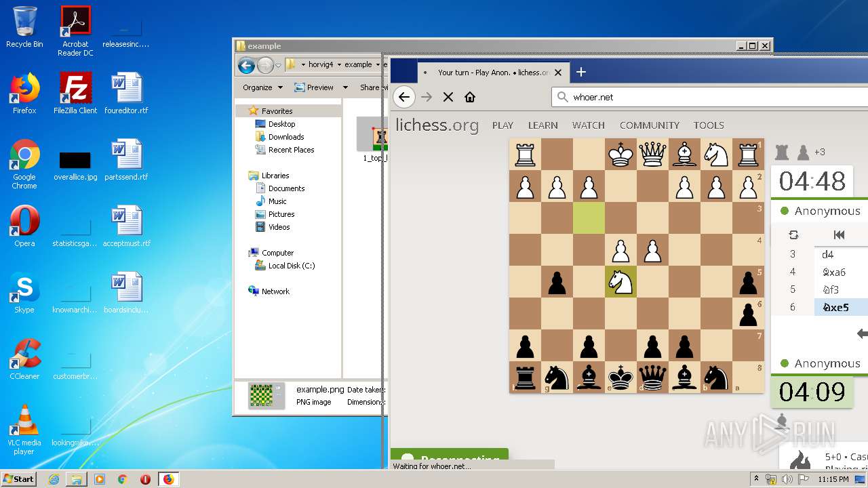This screenshot has height=488, width=868.
Task: Open Local Disk (C:) in Explorer
Action: [291, 266]
